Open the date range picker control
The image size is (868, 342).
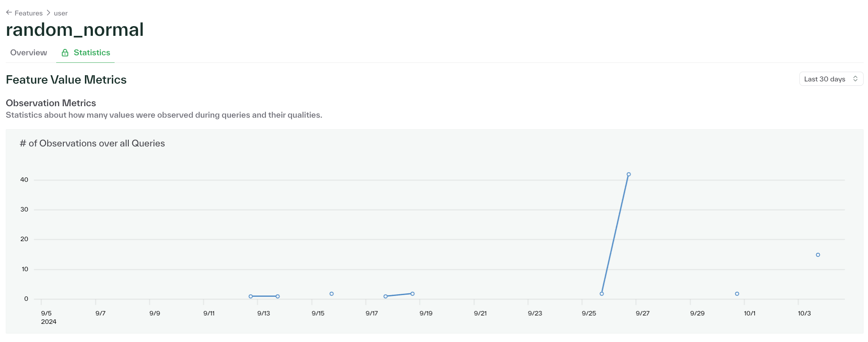tap(831, 79)
